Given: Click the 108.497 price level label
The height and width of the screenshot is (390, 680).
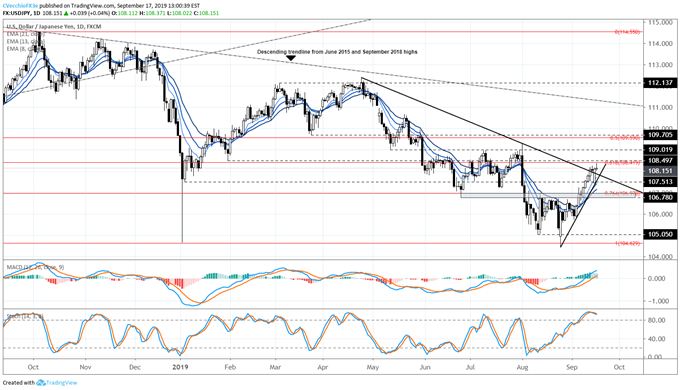Looking at the screenshot, I should coord(660,161).
